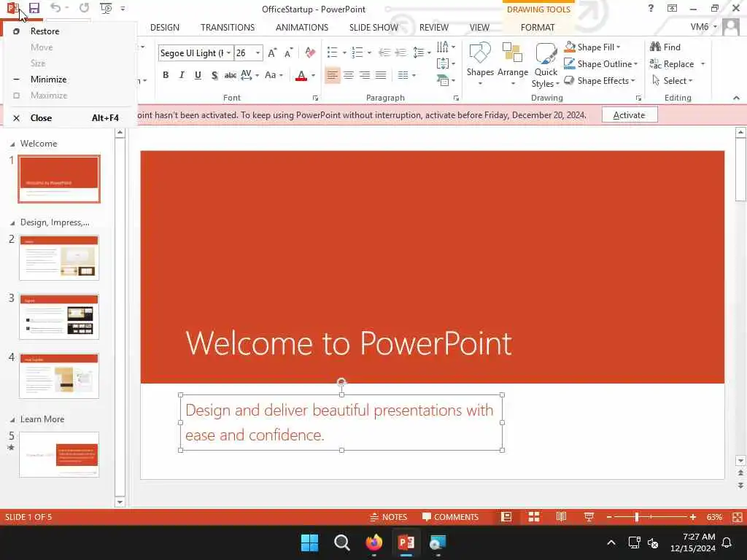This screenshot has height=560, width=747.
Task: Click Replace in Editing group
Action: tap(672, 64)
